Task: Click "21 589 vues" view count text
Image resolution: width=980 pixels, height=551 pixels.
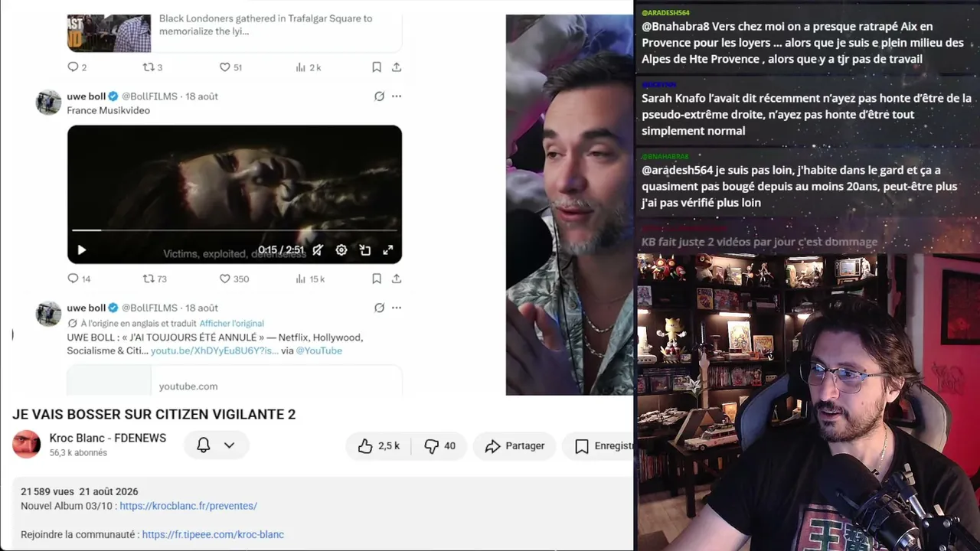Action: tap(47, 491)
